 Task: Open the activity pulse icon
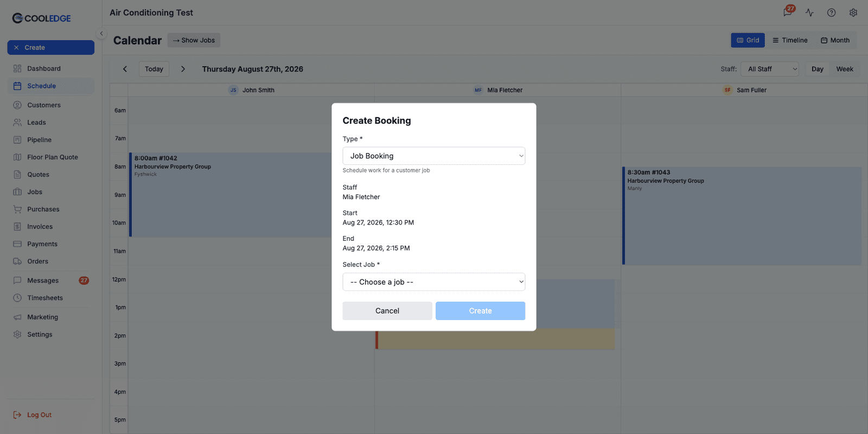click(809, 12)
